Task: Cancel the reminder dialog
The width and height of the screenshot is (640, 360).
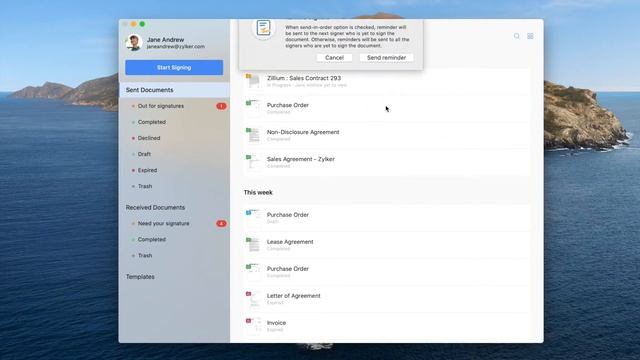Action: coord(334,58)
